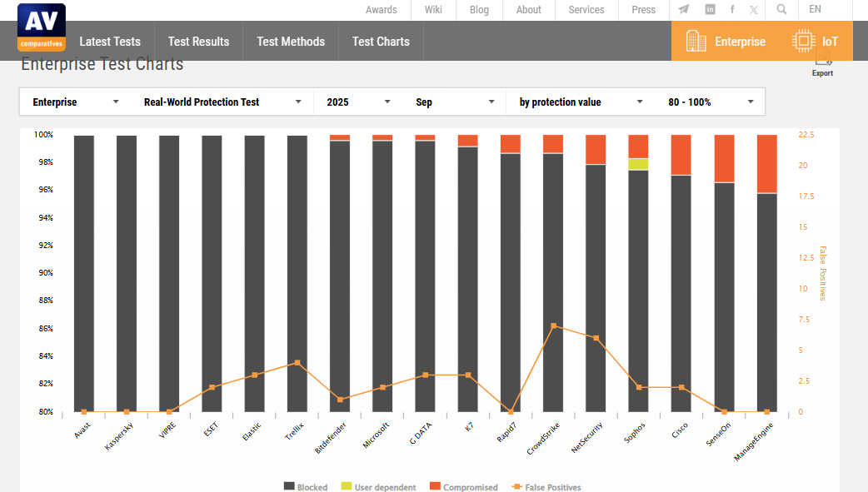Click the CrowdStrike axis label
The image size is (868, 492).
[543, 439]
